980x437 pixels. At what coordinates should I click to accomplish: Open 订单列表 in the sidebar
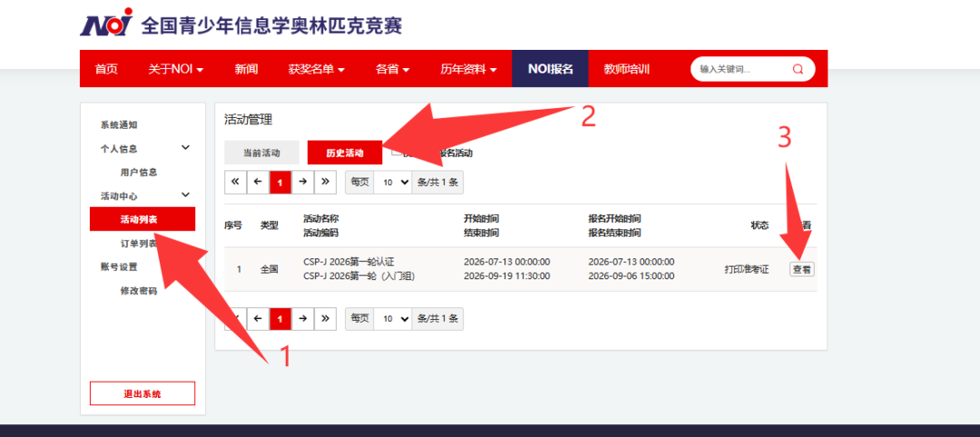click(139, 244)
